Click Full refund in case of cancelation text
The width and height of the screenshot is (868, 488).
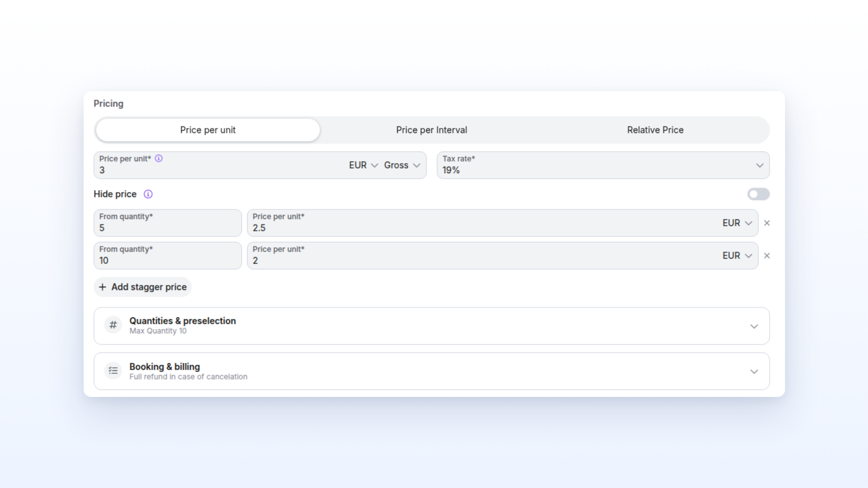tap(188, 377)
